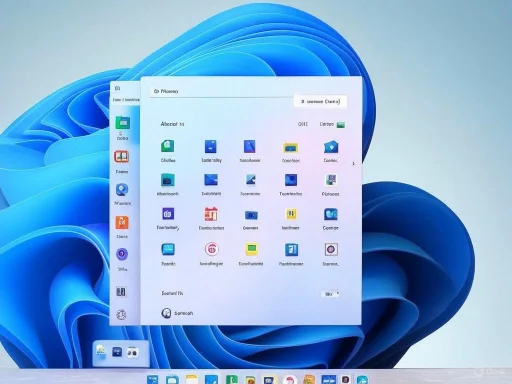This screenshot has width=512, height=384.
Task: Open yellow app with two dark bars
Action: coord(291,214)
